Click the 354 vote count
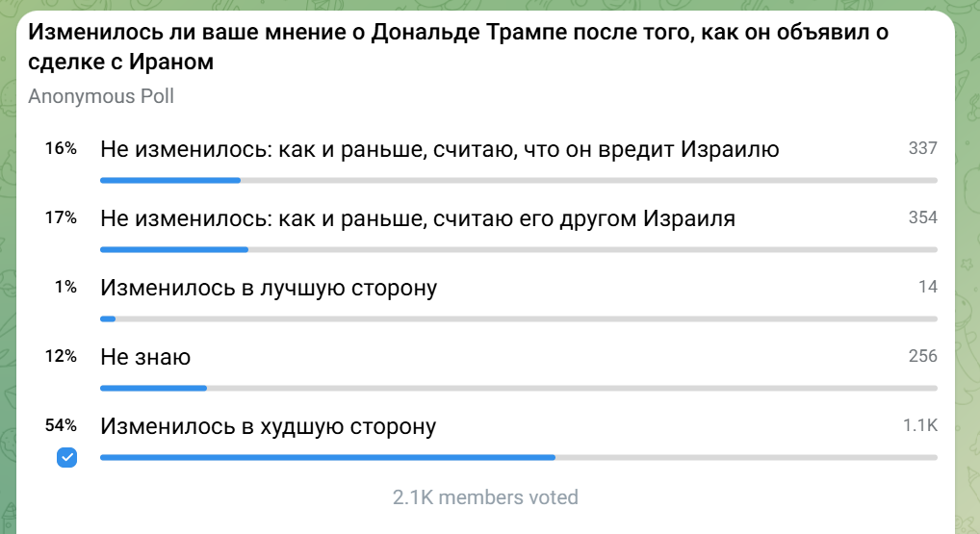This screenshot has height=534, width=980. tap(922, 217)
